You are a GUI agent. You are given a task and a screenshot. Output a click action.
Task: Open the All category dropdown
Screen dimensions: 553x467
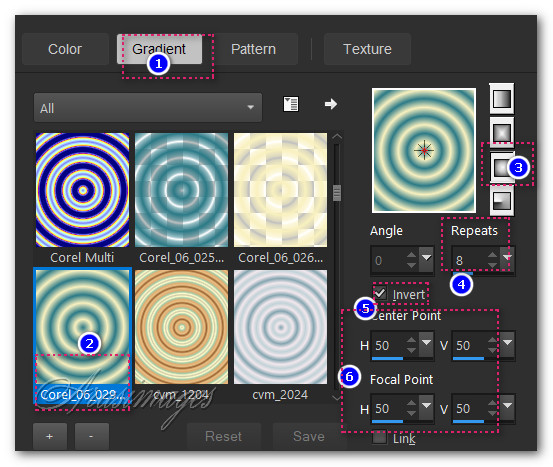[x=148, y=108]
